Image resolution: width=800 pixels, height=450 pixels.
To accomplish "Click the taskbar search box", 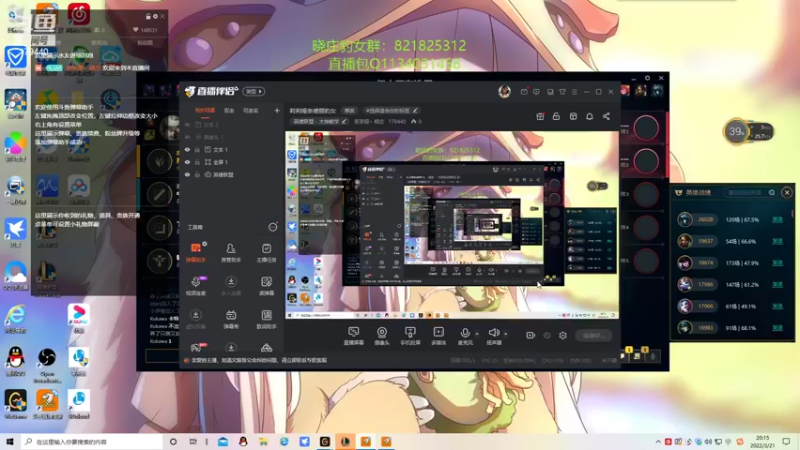I will pyautogui.click(x=92, y=441).
